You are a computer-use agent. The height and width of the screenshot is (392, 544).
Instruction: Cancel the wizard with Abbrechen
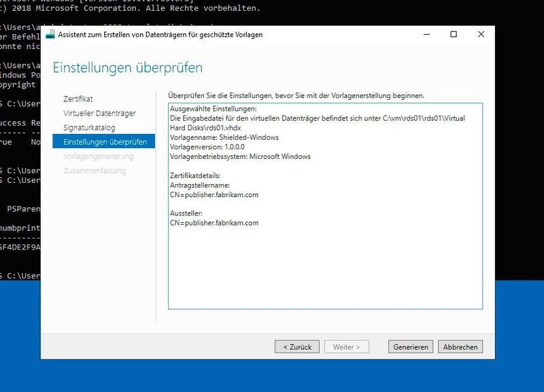tap(460, 346)
